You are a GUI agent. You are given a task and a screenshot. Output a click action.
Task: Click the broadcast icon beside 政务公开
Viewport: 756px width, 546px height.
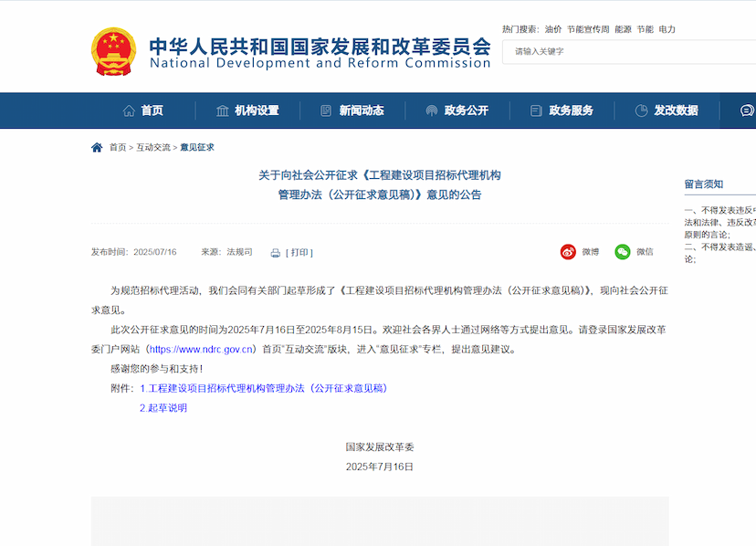coord(432,111)
